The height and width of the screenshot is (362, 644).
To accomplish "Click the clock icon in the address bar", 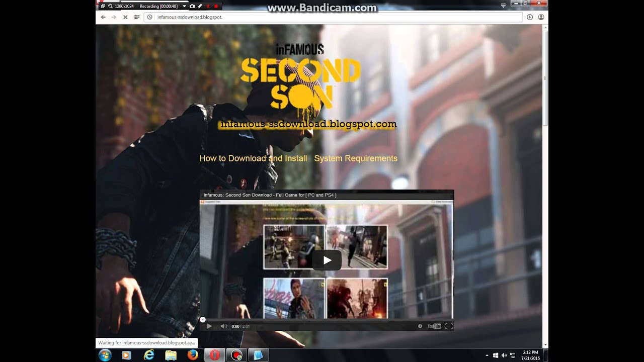I will [x=150, y=17].
